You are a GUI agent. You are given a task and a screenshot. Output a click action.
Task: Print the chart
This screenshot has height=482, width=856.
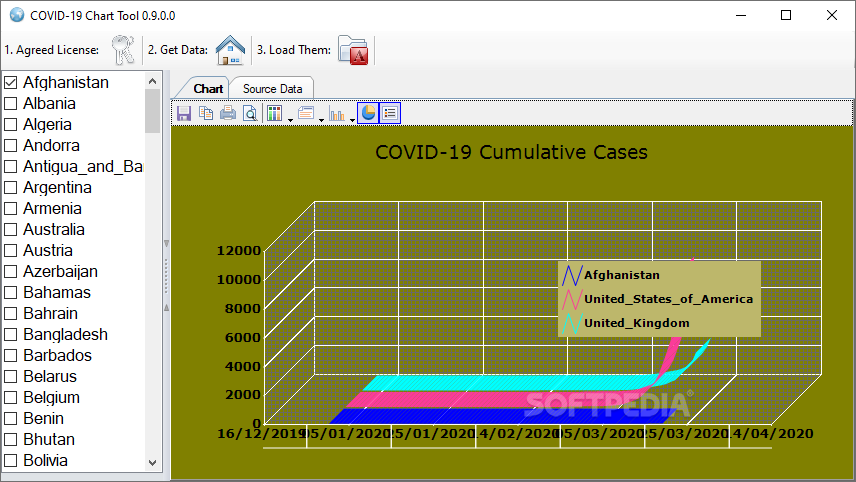(x=228, y=113)
